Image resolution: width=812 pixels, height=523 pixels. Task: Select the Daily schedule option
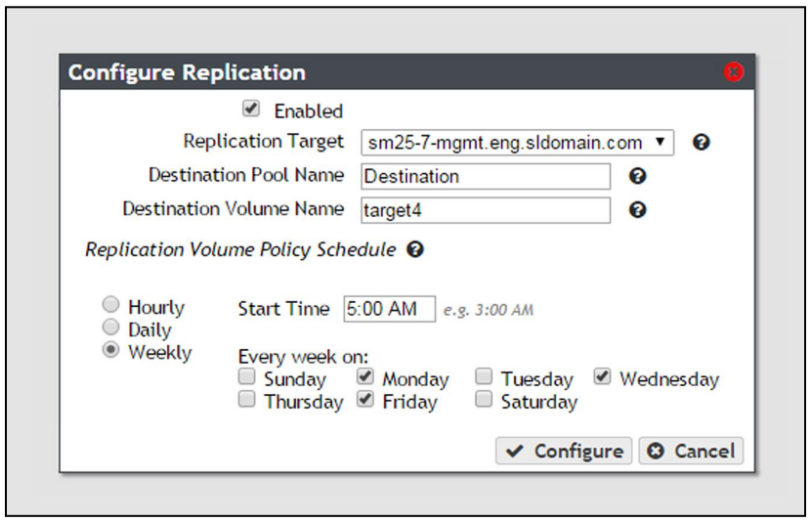(x=110, y=327)
